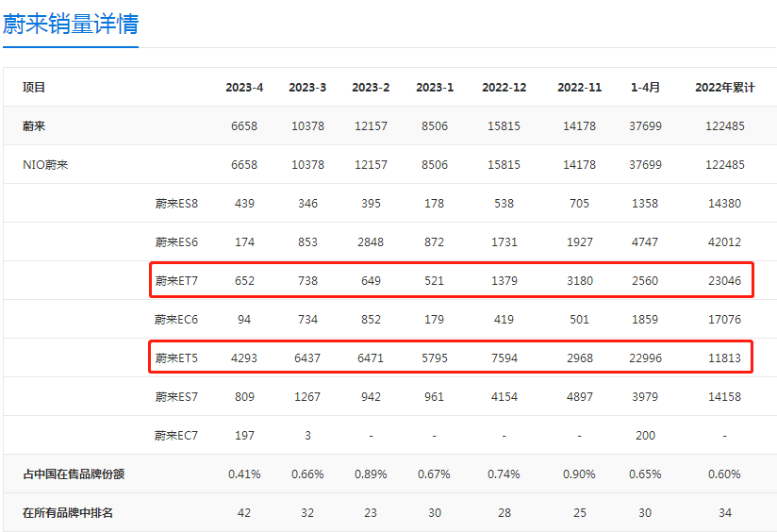Click the 蔚来EC6 model name

tap(176, 320)
